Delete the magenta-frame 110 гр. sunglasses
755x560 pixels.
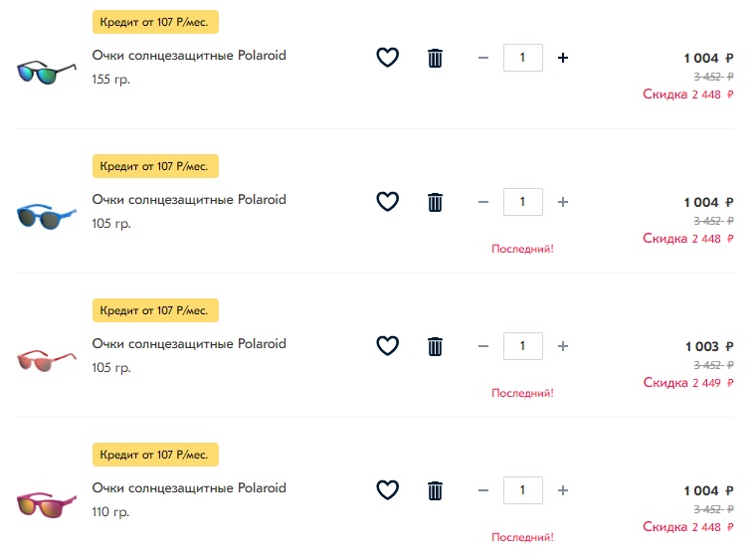click(x=435, y=490)
